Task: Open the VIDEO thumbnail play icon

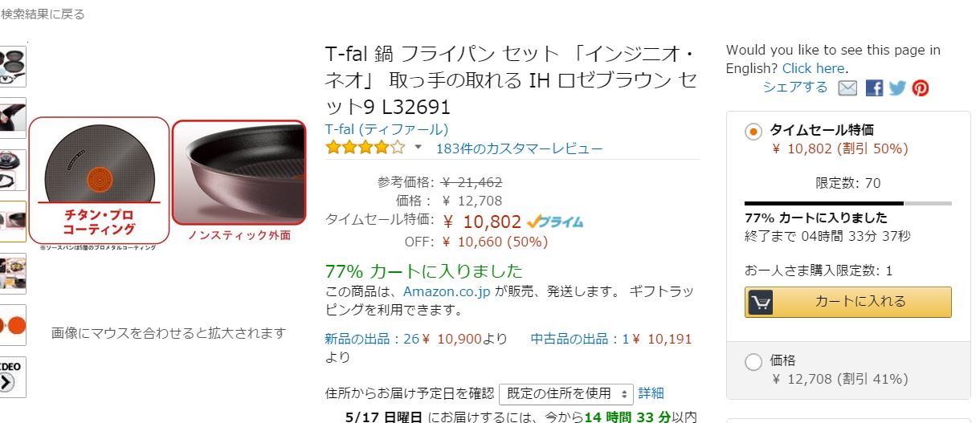Action: (x=12, y=377)
